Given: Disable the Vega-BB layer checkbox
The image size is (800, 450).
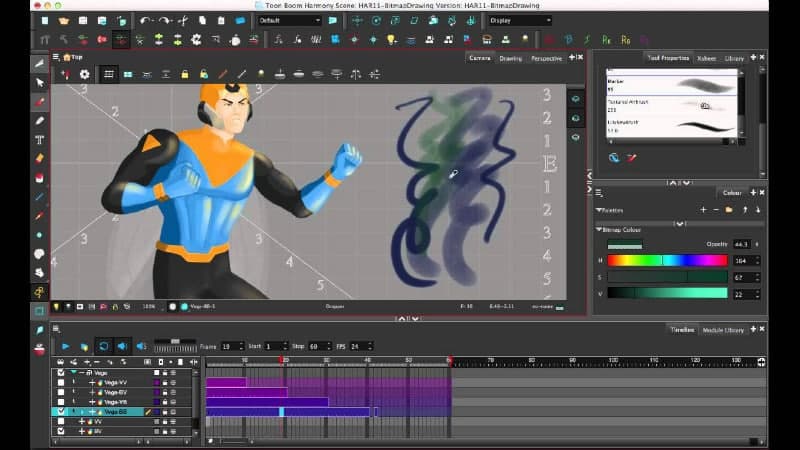Looking at the screenshot, I should (61, 411).
